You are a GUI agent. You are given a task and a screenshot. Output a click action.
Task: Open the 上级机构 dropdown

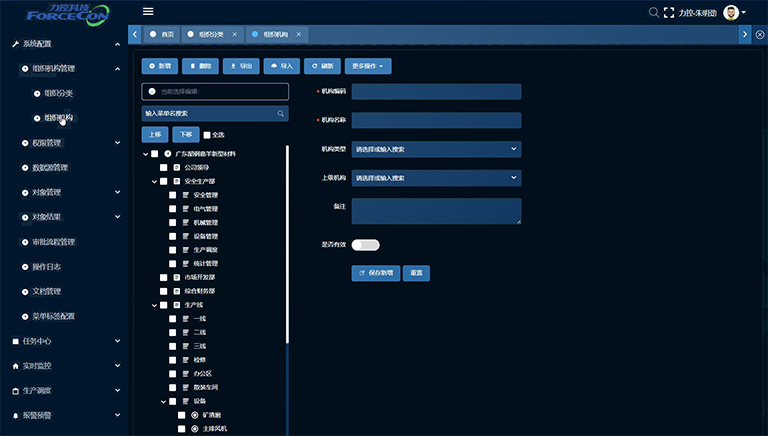(x=436, y=178)
